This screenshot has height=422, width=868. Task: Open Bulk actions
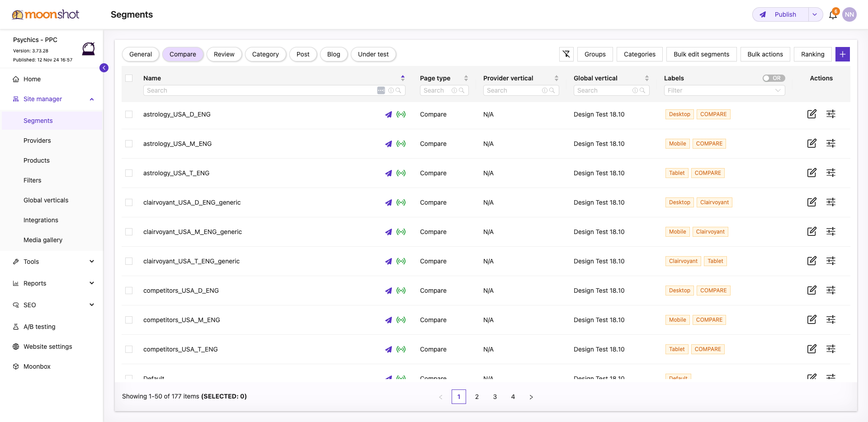tap(765, 54)
